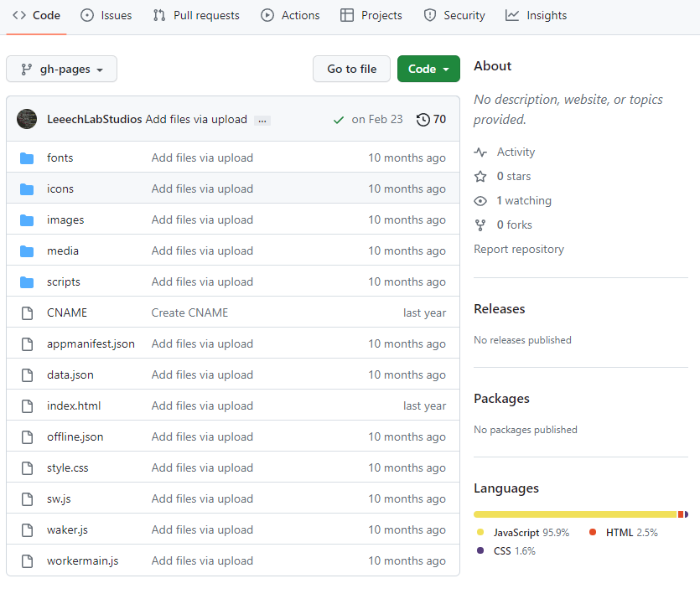This screenshot has height=599, width=700.
Task: Open sw.js file name
Action: (59, 498)
